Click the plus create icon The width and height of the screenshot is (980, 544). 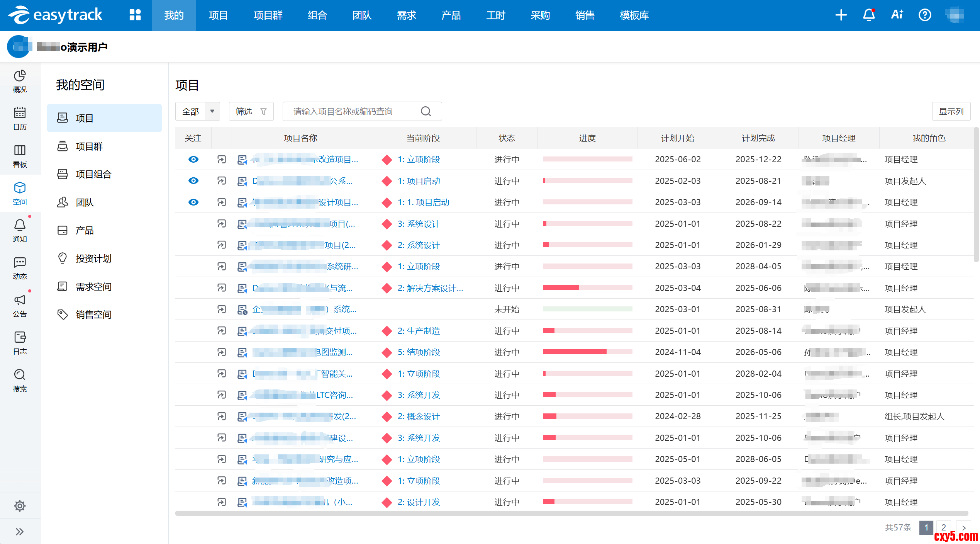coord(841,15)
